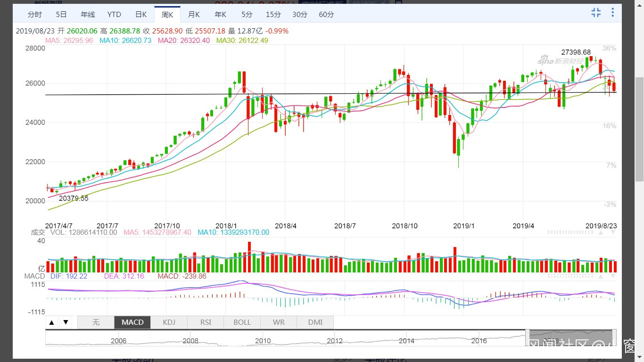
Task: Select the 5分 interval tab
Action: click(247, 15)
